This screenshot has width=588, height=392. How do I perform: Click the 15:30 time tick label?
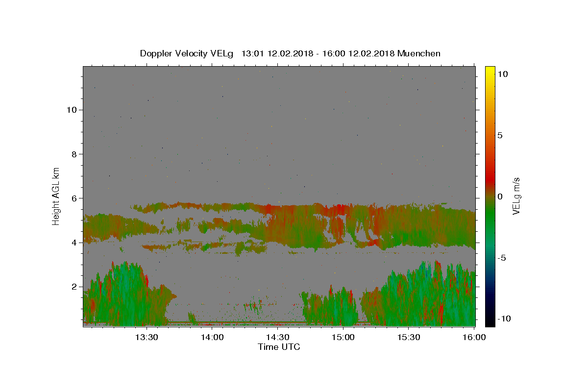point(409,337)
